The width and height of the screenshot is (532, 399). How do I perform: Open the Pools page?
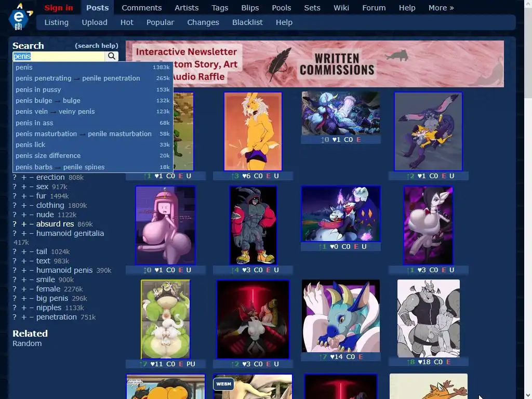tap(281, 8)
